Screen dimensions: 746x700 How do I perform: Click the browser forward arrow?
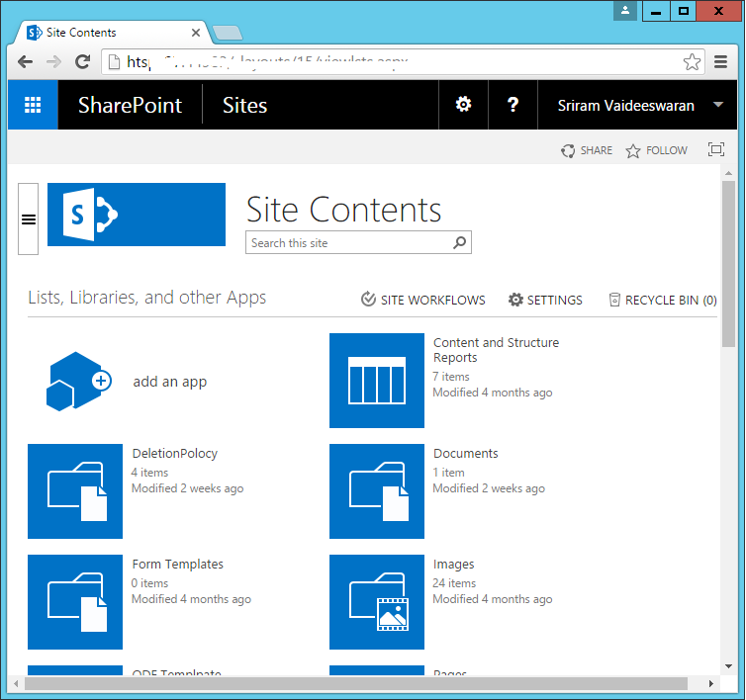point(53,62)
